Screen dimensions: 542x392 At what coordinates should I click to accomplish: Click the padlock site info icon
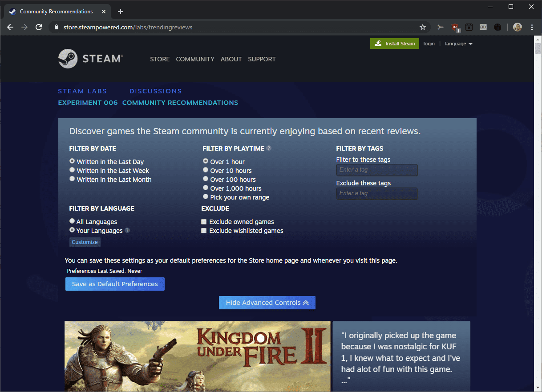(x=56, y=27)
